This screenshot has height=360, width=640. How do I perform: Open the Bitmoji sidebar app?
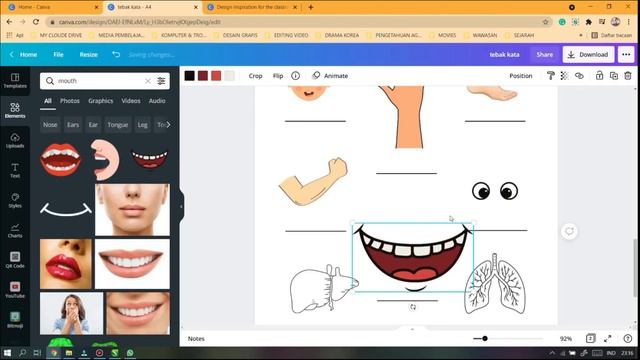(15, 320)
